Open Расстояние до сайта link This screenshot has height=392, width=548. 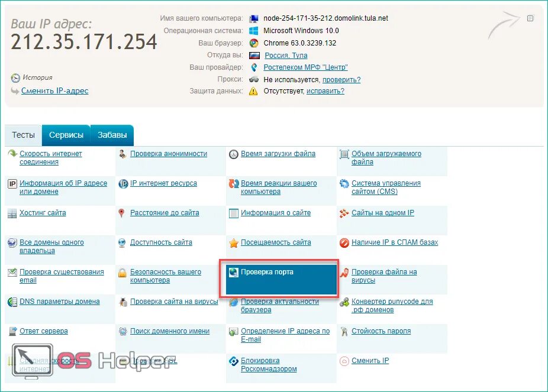[165, 213]
